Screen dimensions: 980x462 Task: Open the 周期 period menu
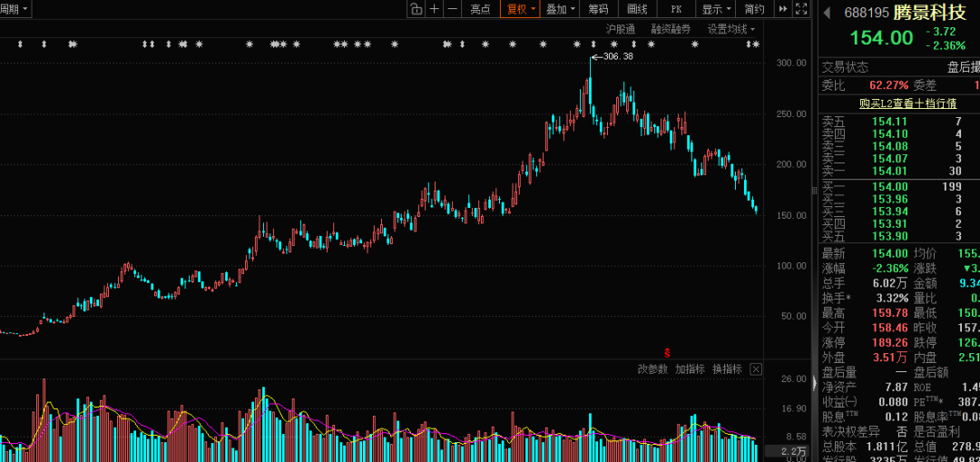tap(14, 9)
